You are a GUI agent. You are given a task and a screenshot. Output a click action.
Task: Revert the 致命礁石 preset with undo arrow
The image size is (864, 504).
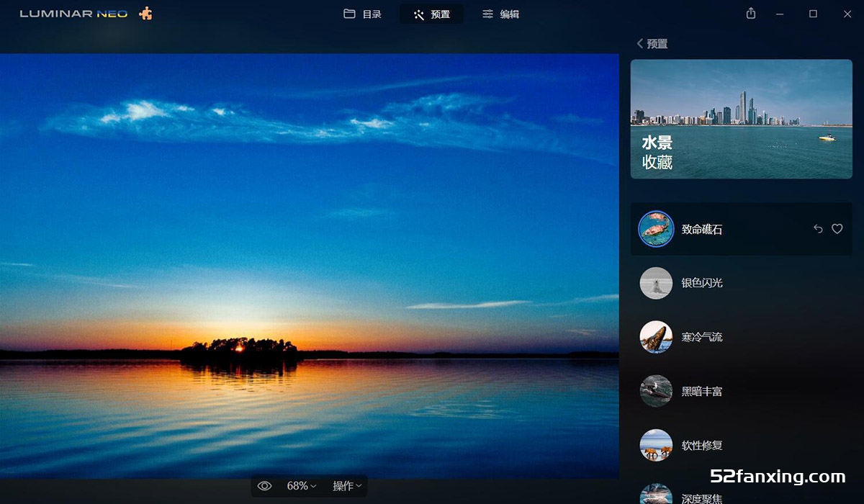(818, 229)
